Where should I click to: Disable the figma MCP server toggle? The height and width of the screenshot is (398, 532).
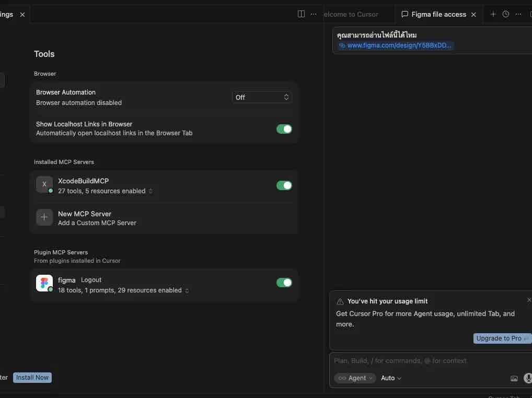(284, 283)
